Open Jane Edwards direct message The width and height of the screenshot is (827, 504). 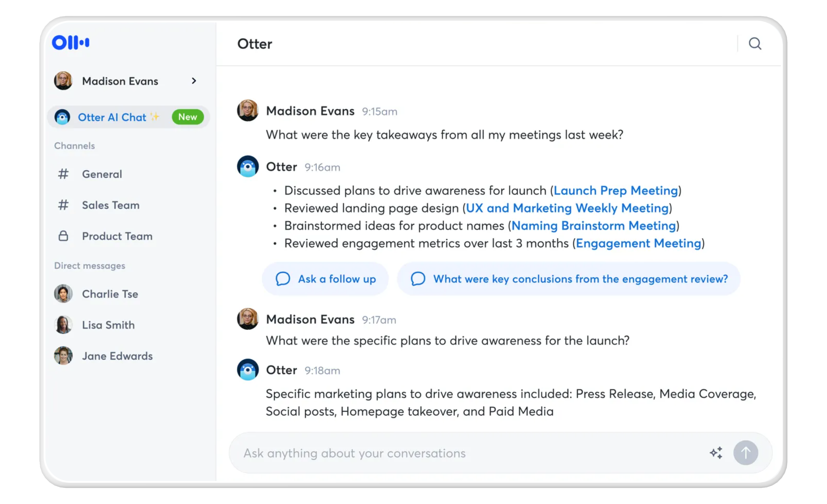tap(117, 356)
